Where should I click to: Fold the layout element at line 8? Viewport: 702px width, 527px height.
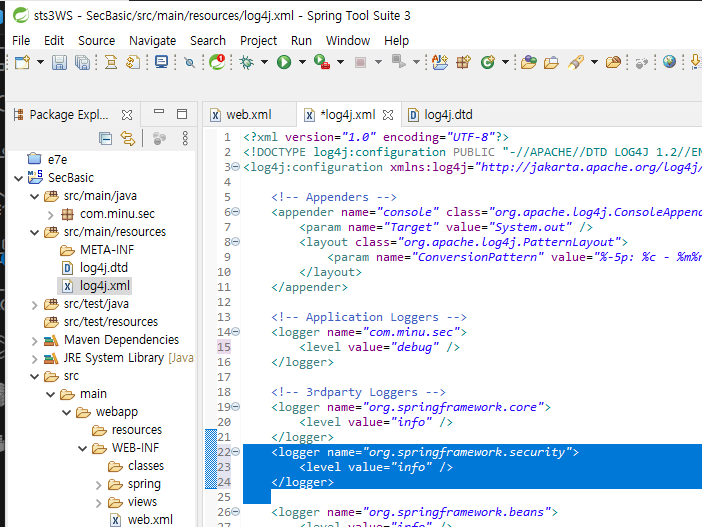(x=235, y=242)
